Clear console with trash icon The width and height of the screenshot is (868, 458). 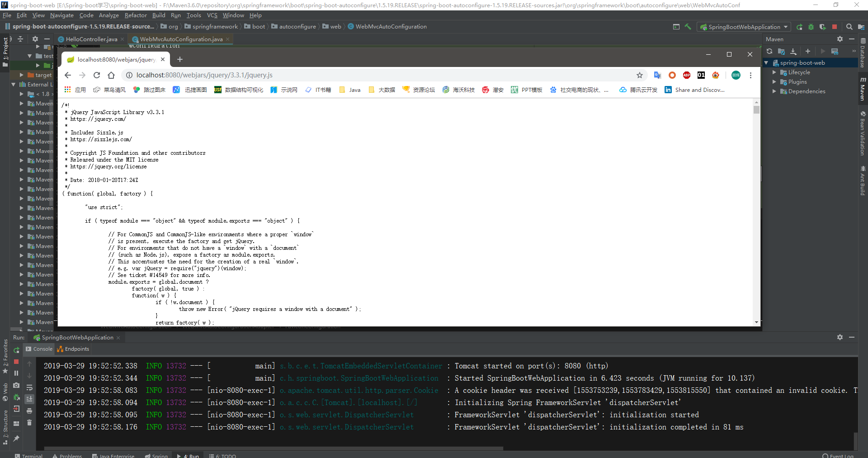(x=29, y=423)
